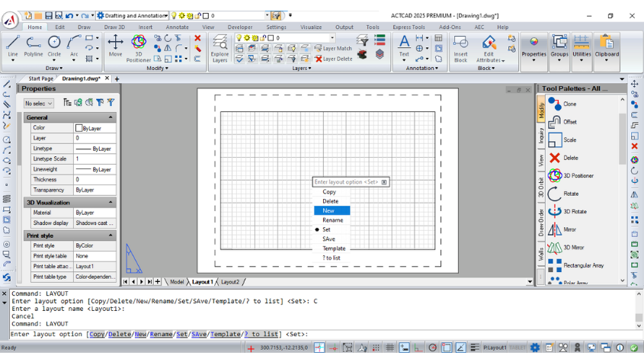Collapse the General section
Image resolution: width=644 pixels, height=362 pixels.
tap(111, 117)
